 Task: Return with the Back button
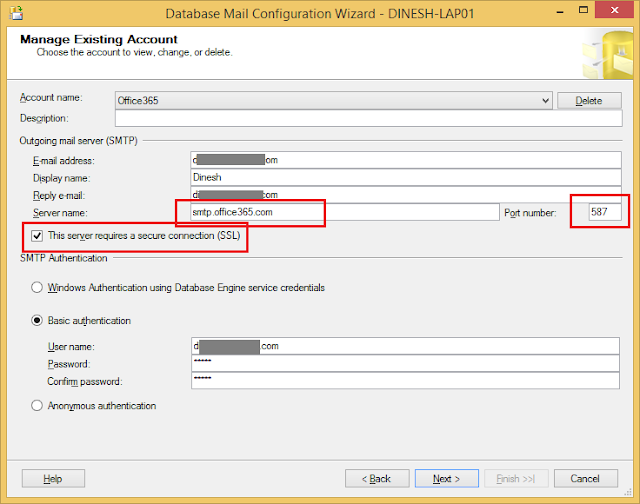[x=377, y=479]
